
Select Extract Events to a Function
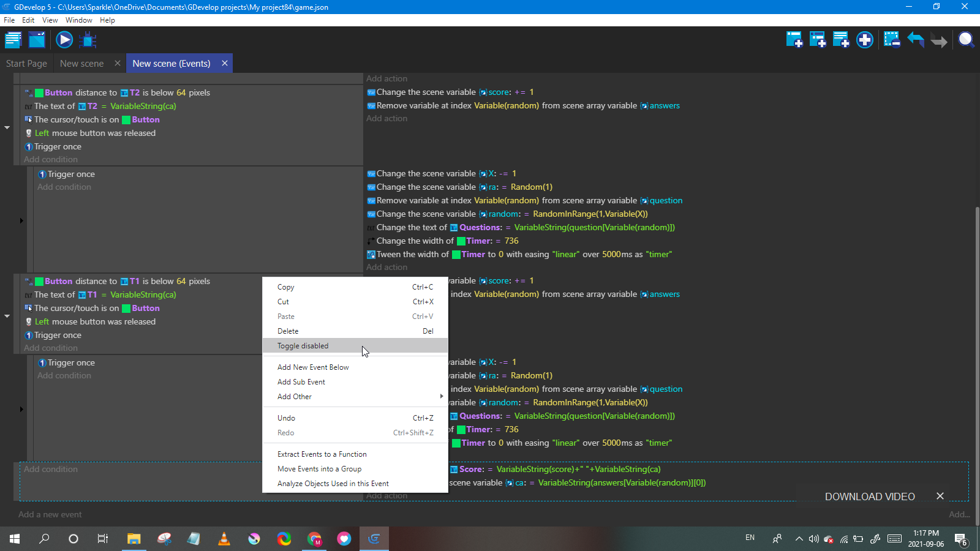(355, 454)
